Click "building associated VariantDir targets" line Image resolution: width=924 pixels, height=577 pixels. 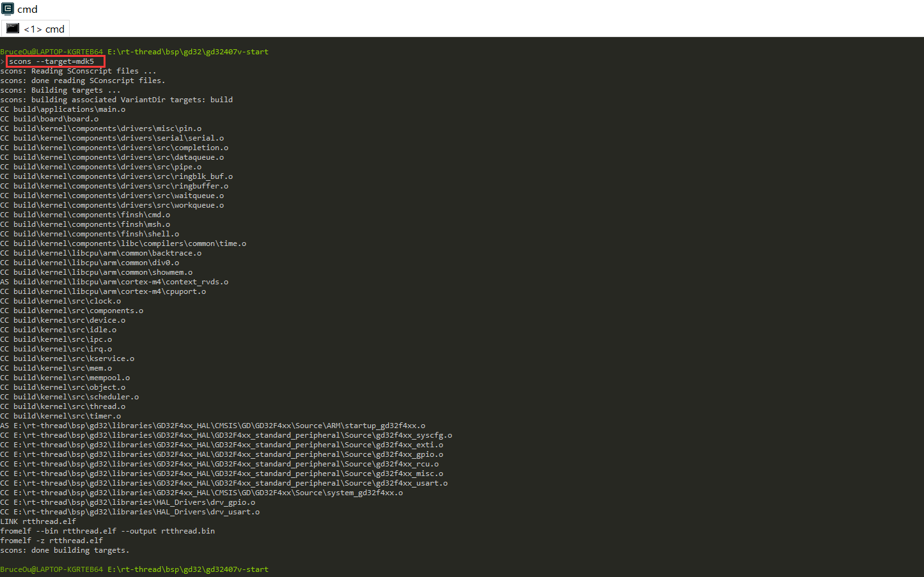pyautogui.click(x=116, y=100)
